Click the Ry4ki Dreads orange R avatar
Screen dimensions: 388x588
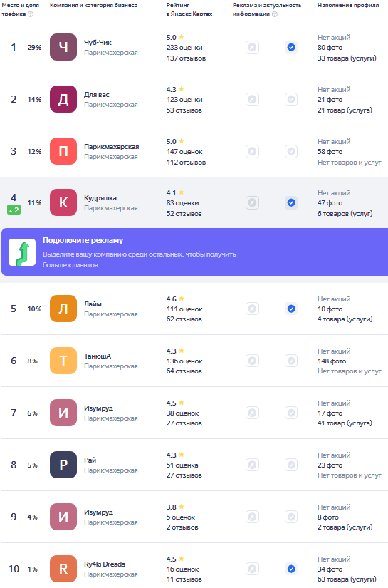[63, 569]
